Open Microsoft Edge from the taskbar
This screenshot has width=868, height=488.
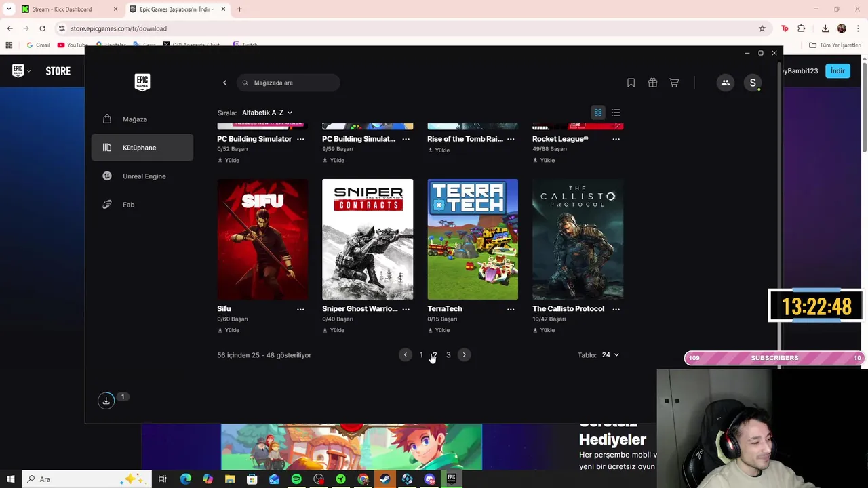(x=186, y=479)
